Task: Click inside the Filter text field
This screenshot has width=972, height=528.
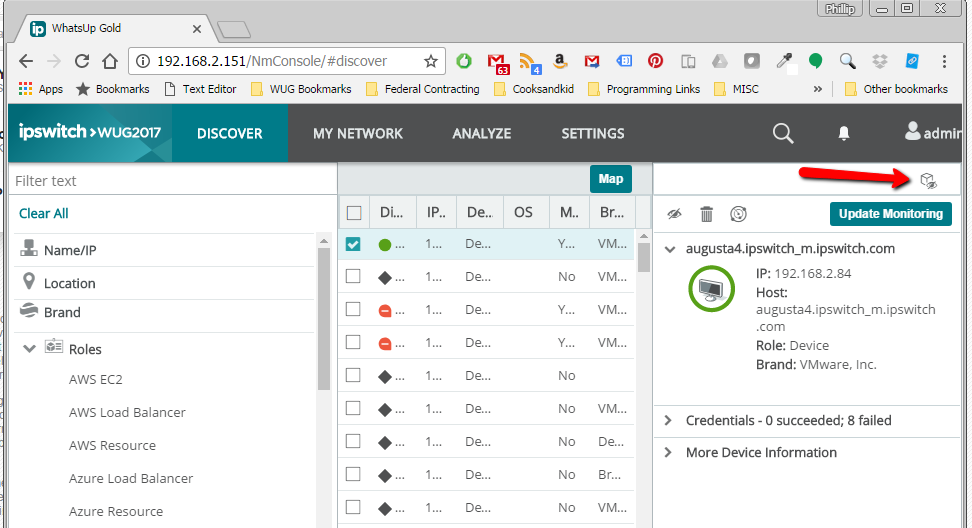Action: (170, 181)
